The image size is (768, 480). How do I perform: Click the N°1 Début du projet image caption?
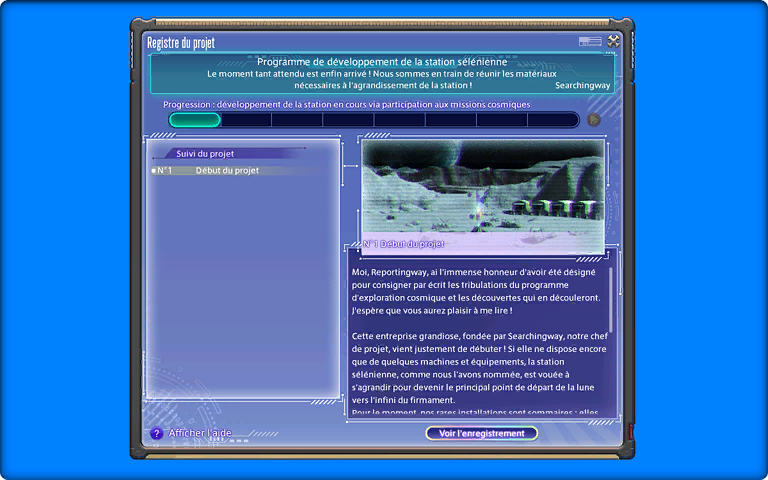[403, 243]
